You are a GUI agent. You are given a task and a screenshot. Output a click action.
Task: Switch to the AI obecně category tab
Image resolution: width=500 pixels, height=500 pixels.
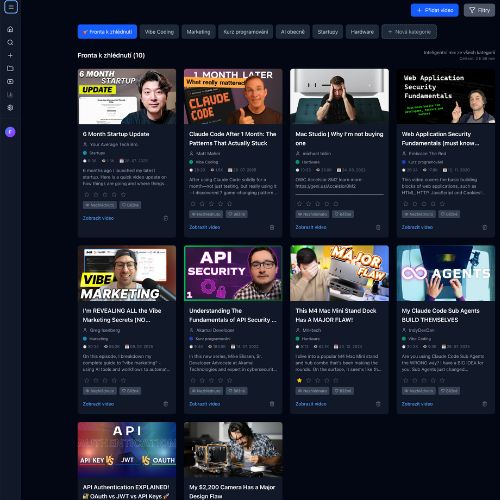point(293,32)
